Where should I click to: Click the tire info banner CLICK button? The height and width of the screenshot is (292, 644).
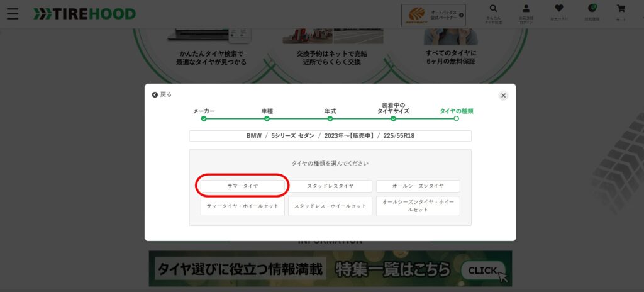coord(483,270)
